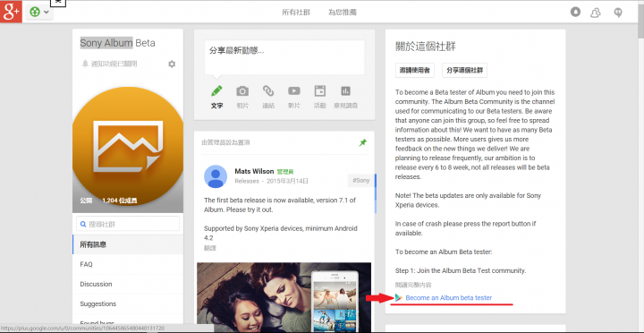Image resolution: width=644 pixels, height=333 pixels.
Task: Open Mats Wilson profile avatar
Action: tap(216, 176)
